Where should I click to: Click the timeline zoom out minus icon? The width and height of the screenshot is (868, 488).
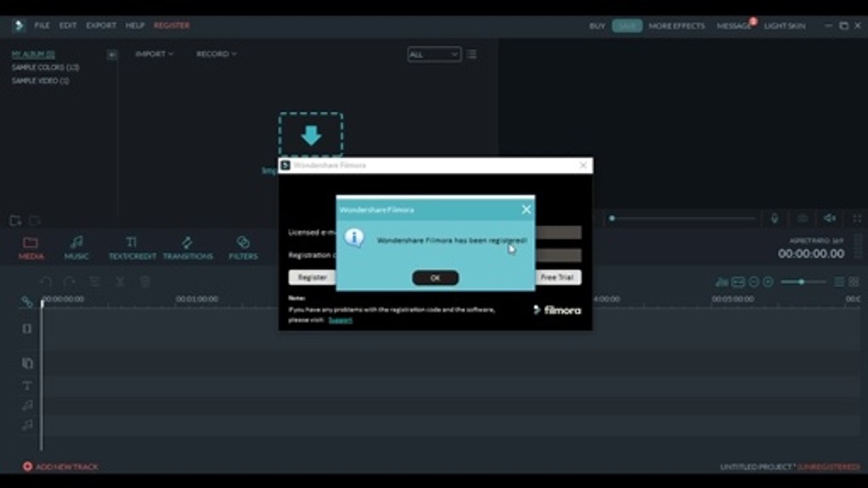753,282
